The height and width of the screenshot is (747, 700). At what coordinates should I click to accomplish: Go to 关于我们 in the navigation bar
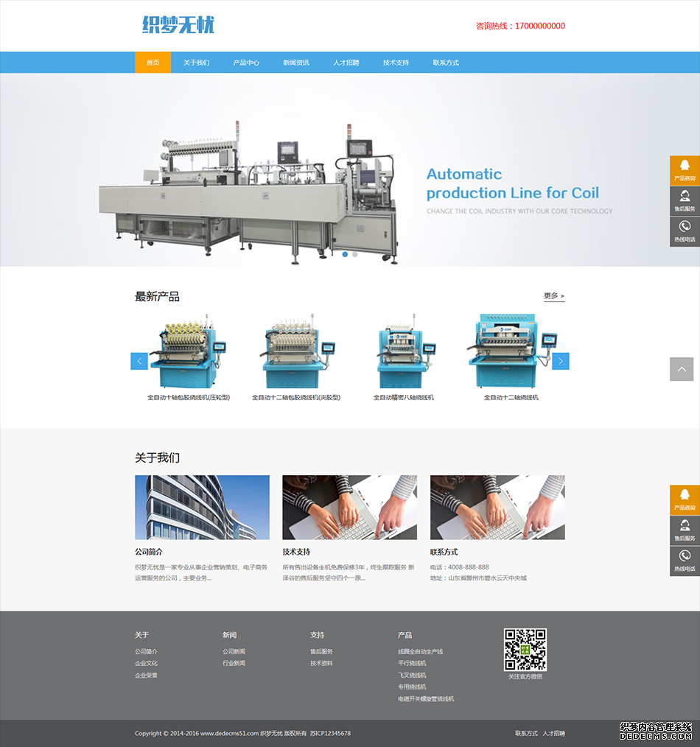tap(196, 63)
